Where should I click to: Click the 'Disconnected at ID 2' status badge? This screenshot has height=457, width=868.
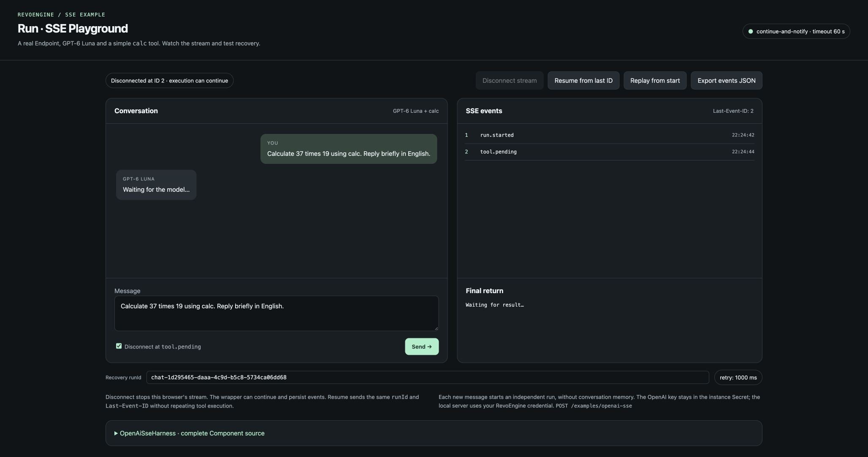pos(169,81)
